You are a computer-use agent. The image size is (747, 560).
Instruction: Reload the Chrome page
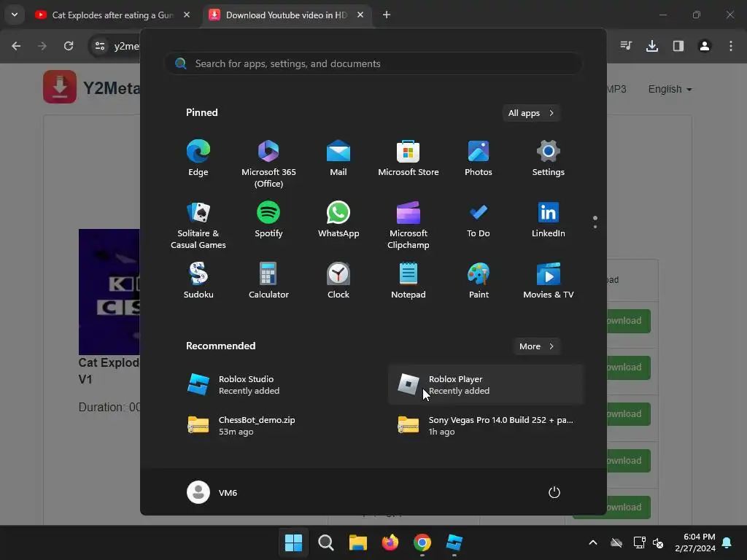click(x=69, y=46)
